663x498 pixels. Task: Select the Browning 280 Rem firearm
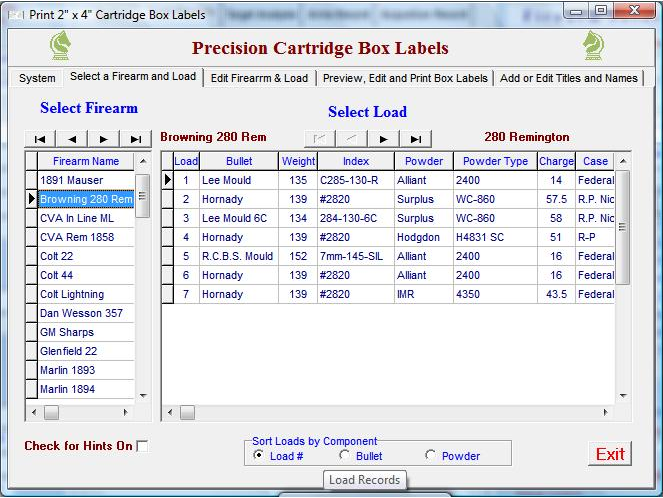(x=86, y=199)
